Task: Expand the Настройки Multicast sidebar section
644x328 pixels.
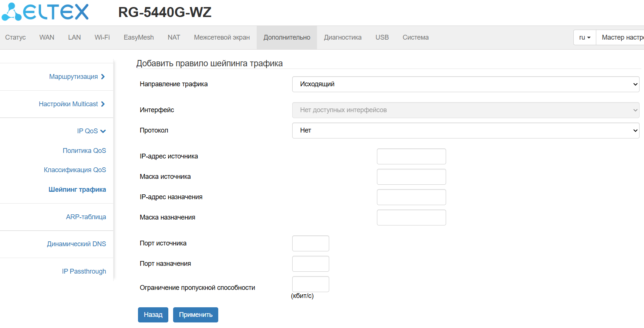Action: pyautogui.click(x=72, y=104)
